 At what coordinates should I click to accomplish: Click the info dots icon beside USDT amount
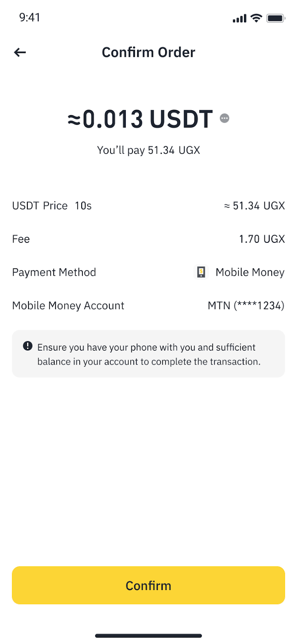click(x=225, y=118)
